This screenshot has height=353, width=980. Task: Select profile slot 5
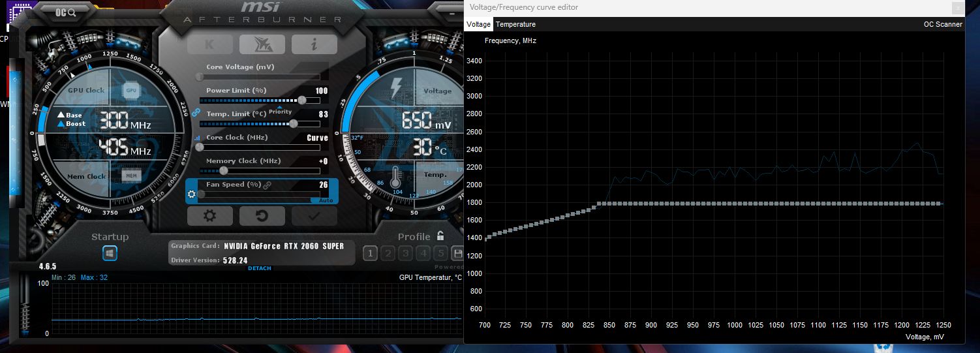(440, 254)
